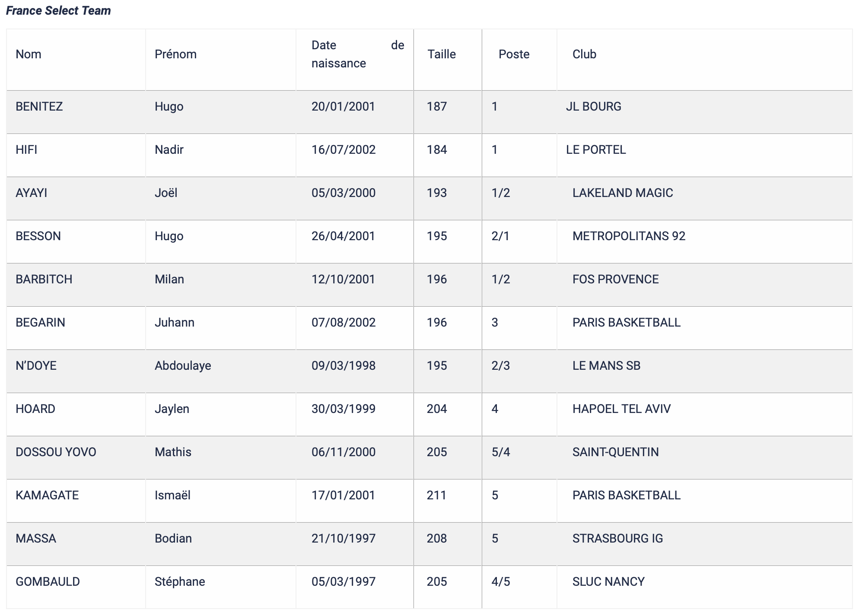Viewport: 859px width, 616px height.
Task: Click the STRASBOURG IG club cell
Action: click(x=617, y=539)
